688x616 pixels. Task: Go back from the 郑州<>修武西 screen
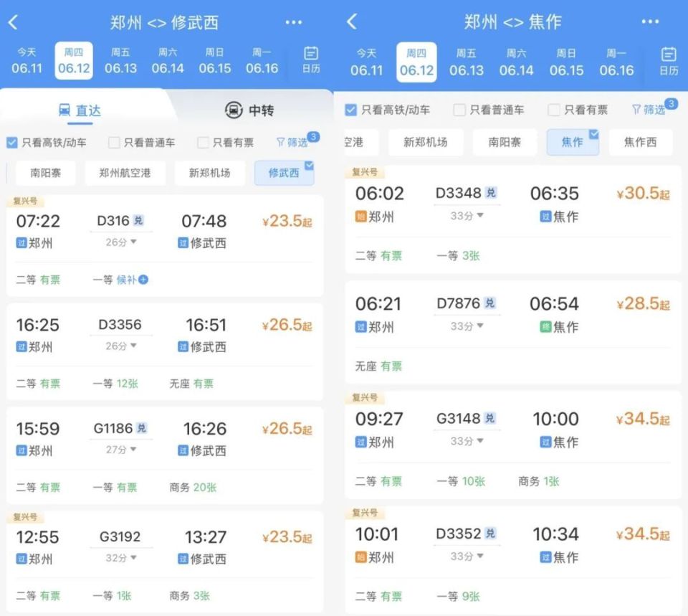(13, 22)
